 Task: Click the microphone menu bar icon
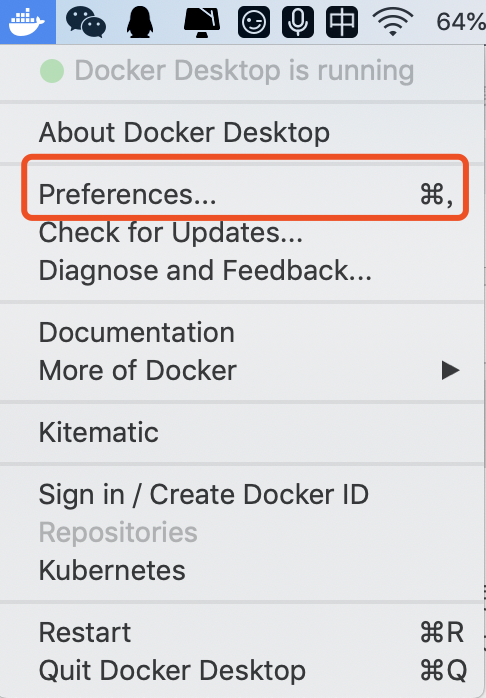point(298,22)
